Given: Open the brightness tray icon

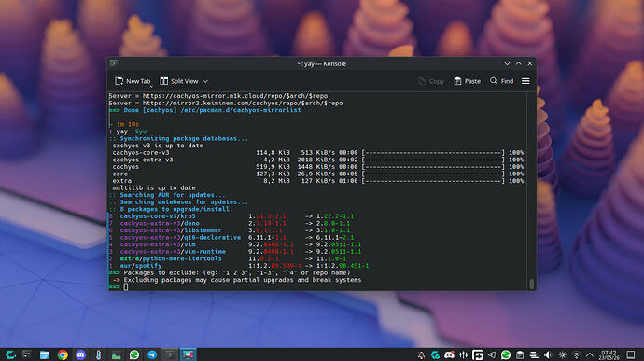Looking at the screenshot, I should pyautogui.click(x=562, y=354).
